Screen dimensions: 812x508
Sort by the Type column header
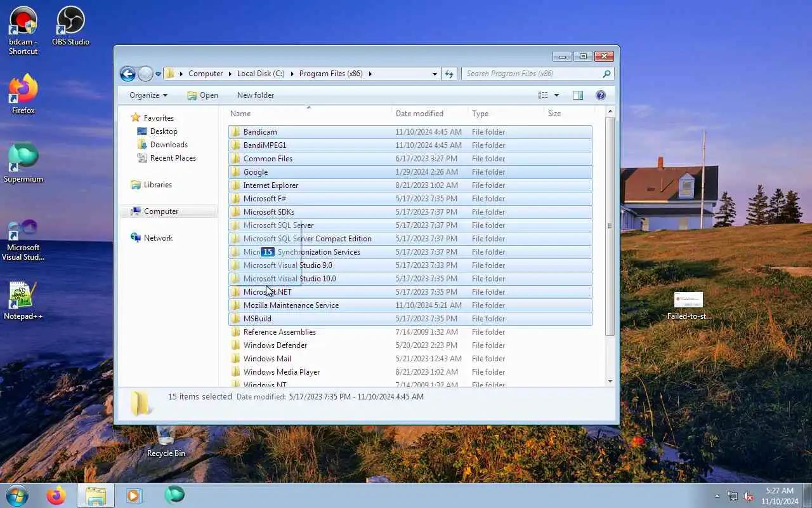(x=506, y=114)
